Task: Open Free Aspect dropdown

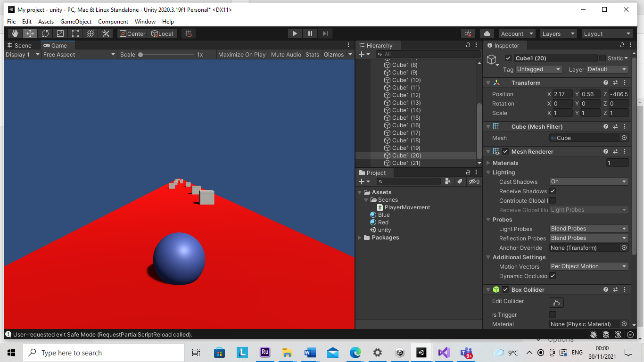Action: [79, 54]
